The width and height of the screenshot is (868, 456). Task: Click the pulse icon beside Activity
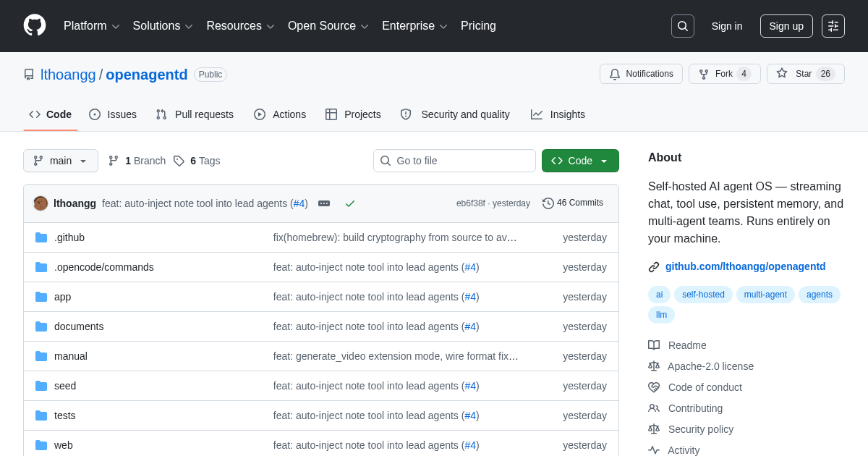tap(654, 450)
